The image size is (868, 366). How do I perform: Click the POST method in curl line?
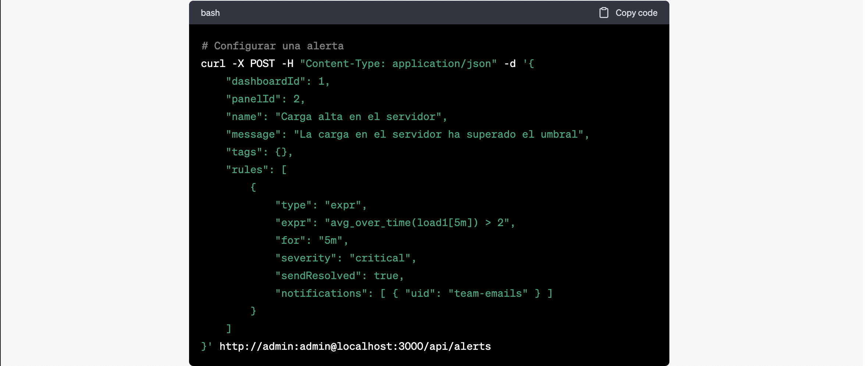pos(262,64)
